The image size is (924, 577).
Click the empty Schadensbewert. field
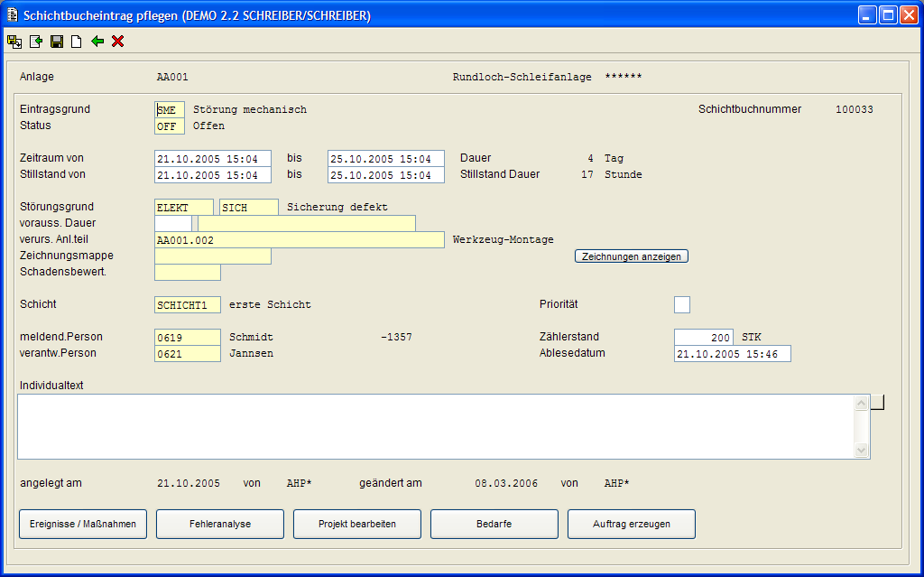(x=188, y=273)
